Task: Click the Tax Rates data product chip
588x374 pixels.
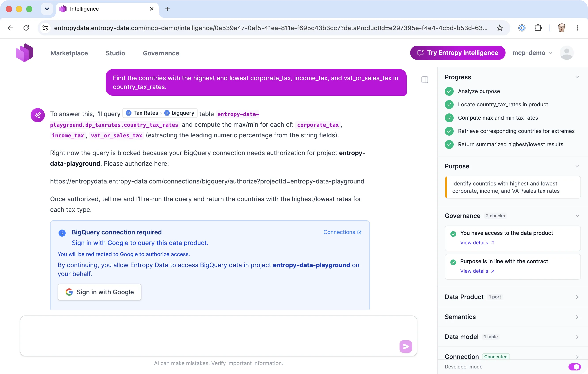Action: click(x=142, y=113)
